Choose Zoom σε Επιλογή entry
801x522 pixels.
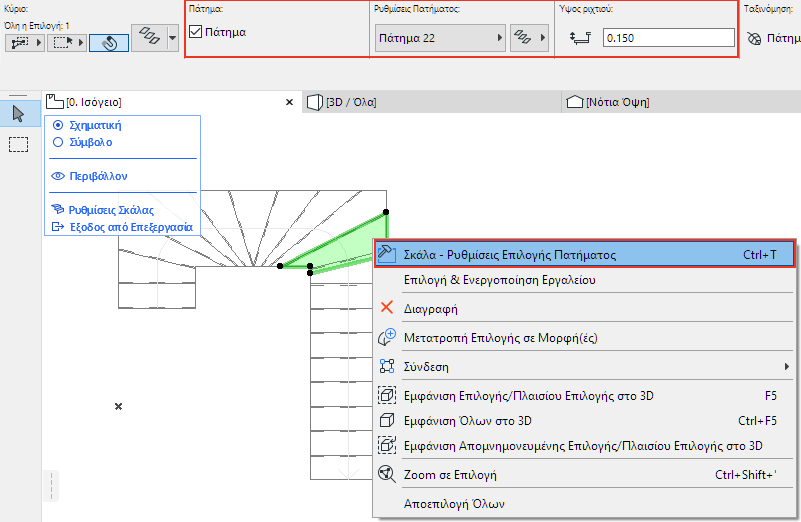coord(584,474)
